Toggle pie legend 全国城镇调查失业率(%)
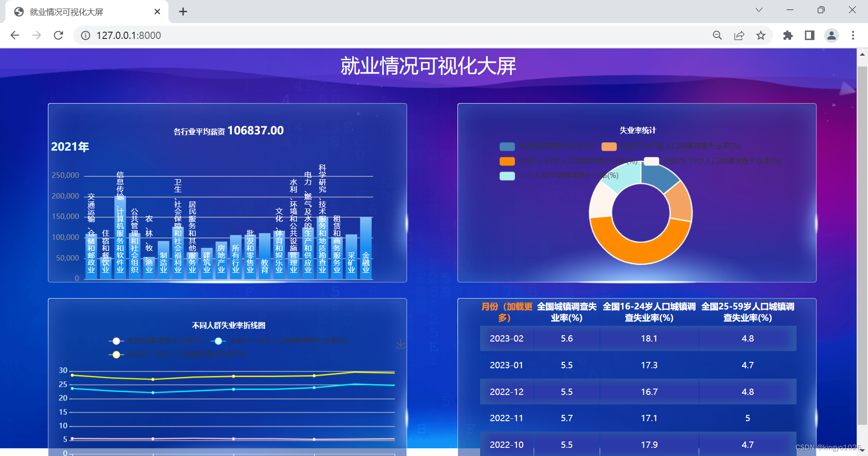The width and height of the screenshot is (868, 456). [x=547, y=146]
